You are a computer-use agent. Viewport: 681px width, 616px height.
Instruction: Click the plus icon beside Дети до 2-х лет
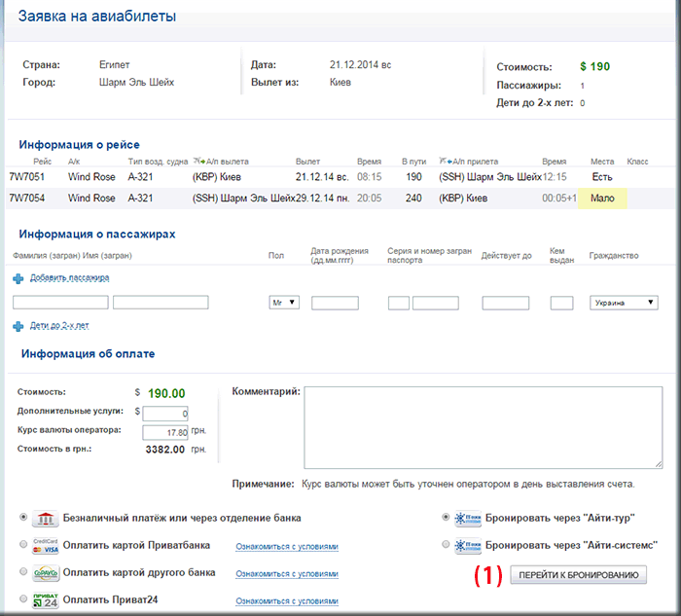click(x=18, y=325)
